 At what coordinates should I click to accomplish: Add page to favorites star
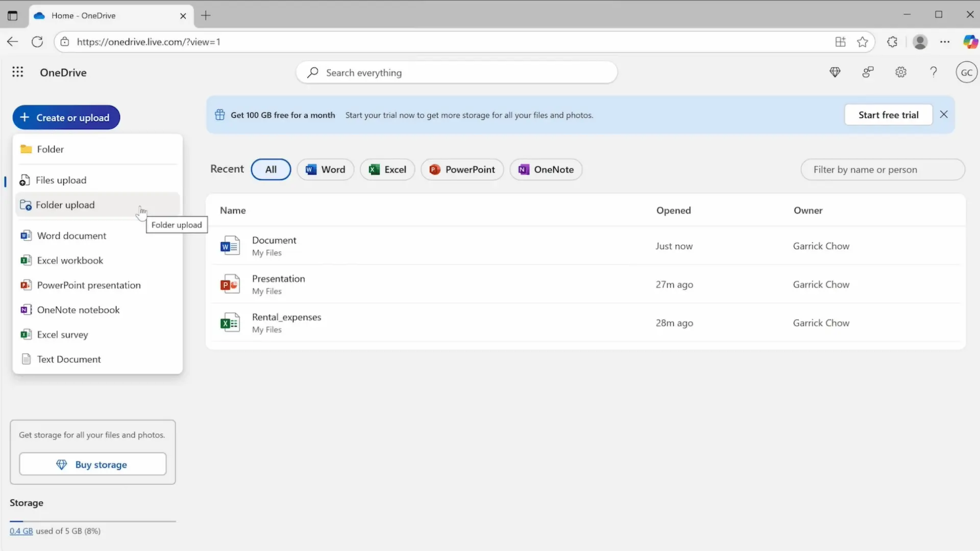coord(863,42)
